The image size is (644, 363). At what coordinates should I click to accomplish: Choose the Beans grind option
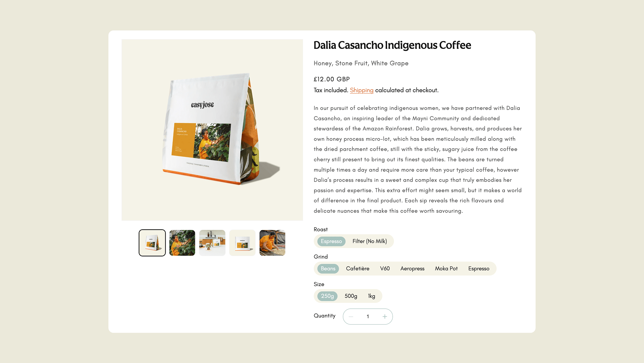point(328,268)
